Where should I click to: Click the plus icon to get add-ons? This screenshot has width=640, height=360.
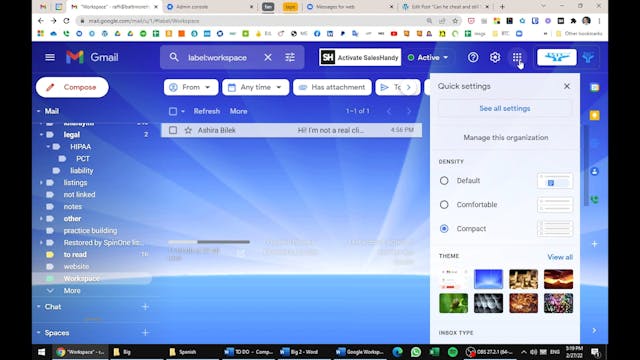click(594, 244)
